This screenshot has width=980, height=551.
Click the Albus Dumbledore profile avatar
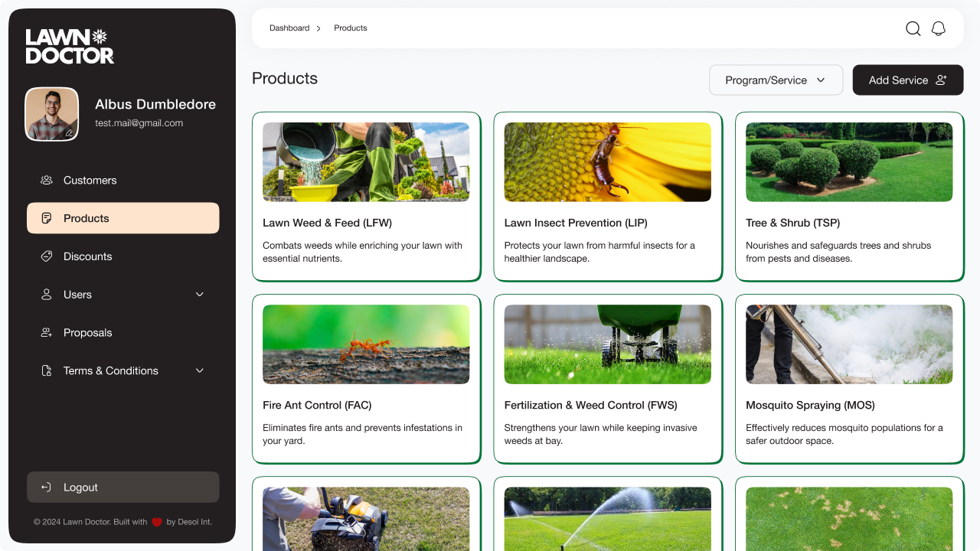[x=52, y=114]
